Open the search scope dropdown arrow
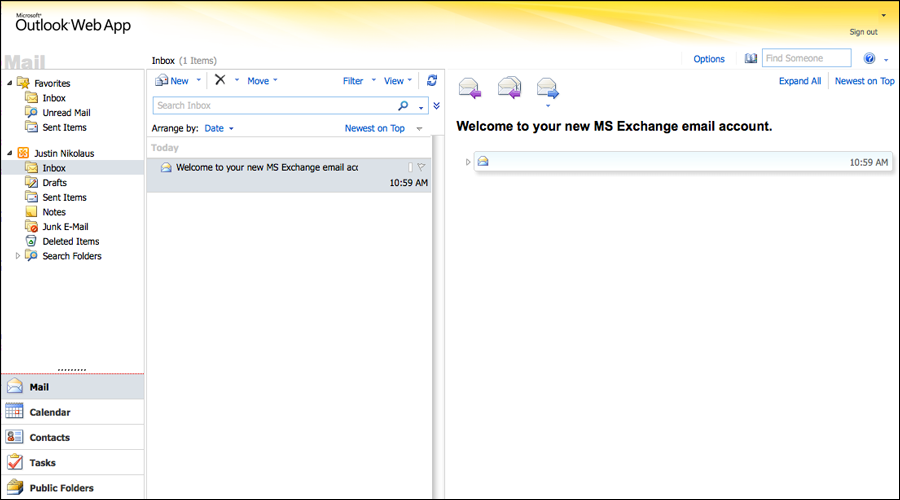The height and width of the screenshot is (500, 900). point(421,107)
